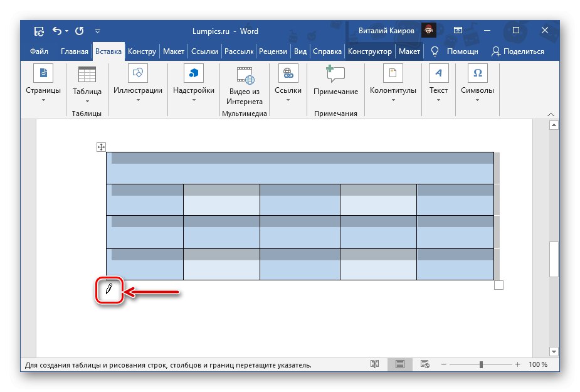
Task: Switch to Read Mode view
Action: point(375,364)
